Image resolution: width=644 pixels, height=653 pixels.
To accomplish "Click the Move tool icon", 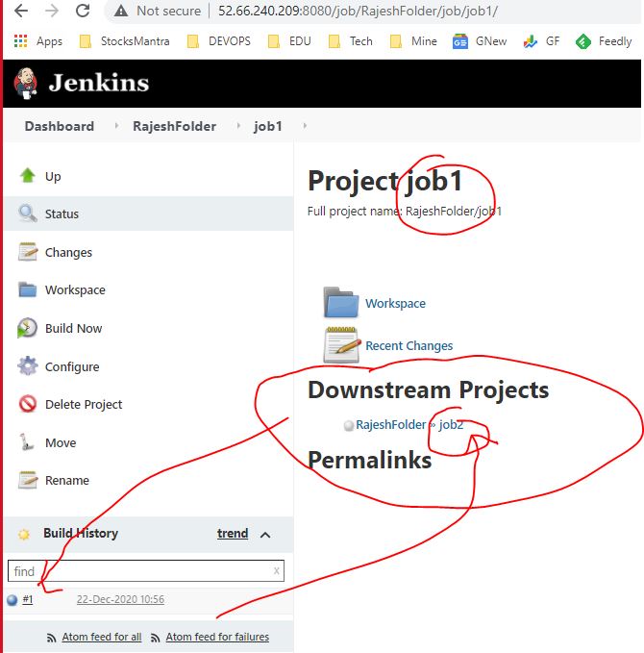I will (x=27, y=442).
